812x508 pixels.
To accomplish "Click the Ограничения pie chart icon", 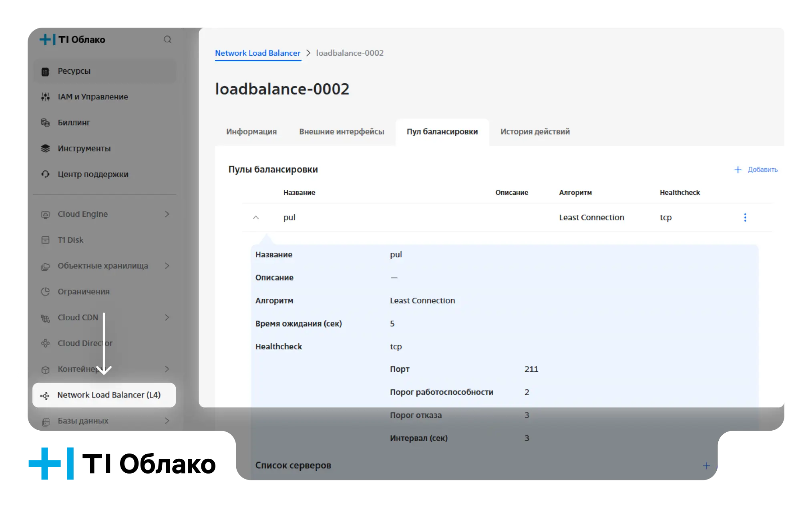I will (x=45, y=292).
